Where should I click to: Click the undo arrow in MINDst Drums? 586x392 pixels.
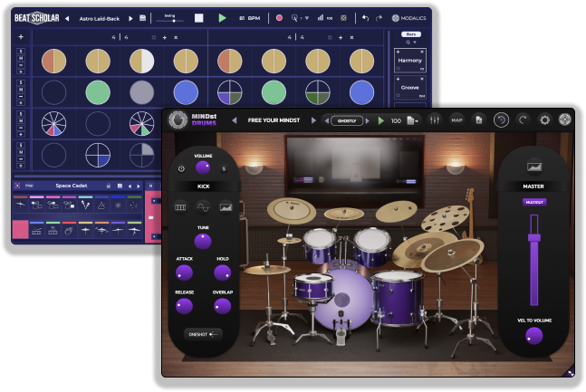(x=501, y=120)
